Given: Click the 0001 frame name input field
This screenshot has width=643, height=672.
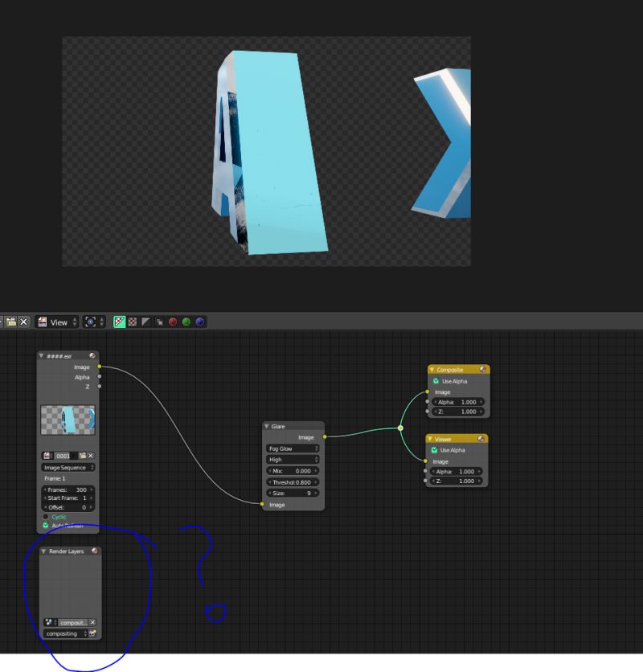Looking at the screenshot, I should click(x=62, y=455).
